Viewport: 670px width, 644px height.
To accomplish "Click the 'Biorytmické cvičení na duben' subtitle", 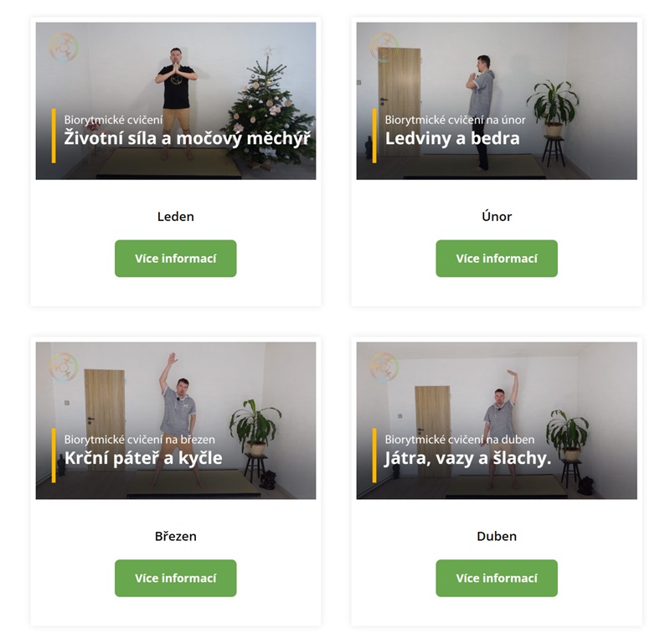I will [x=459, y=440].
